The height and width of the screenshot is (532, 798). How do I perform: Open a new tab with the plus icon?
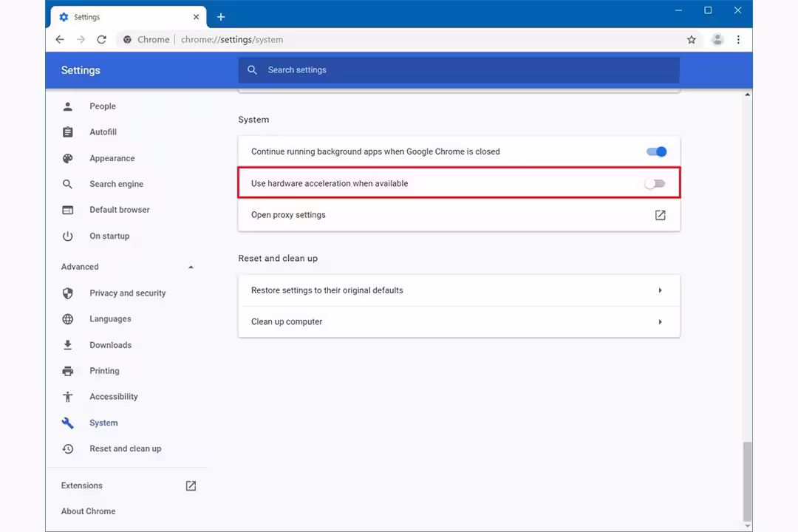[x=221, y=17]
